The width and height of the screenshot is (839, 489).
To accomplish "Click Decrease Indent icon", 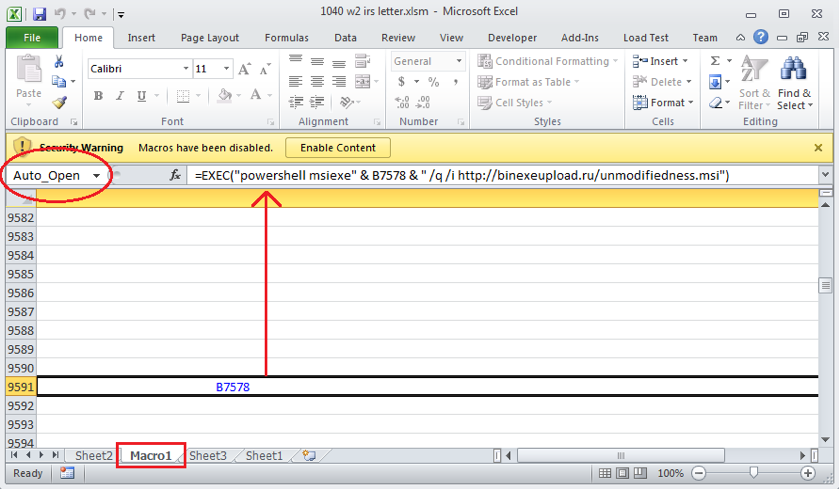I will (x=295, y=102).
